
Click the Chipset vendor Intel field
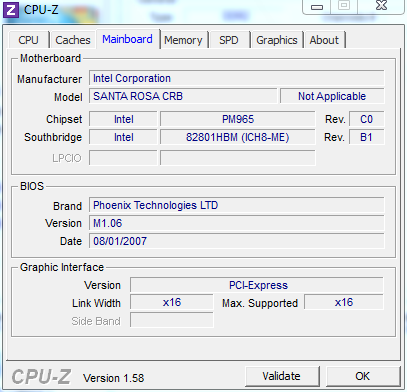[x=123, y=119]
